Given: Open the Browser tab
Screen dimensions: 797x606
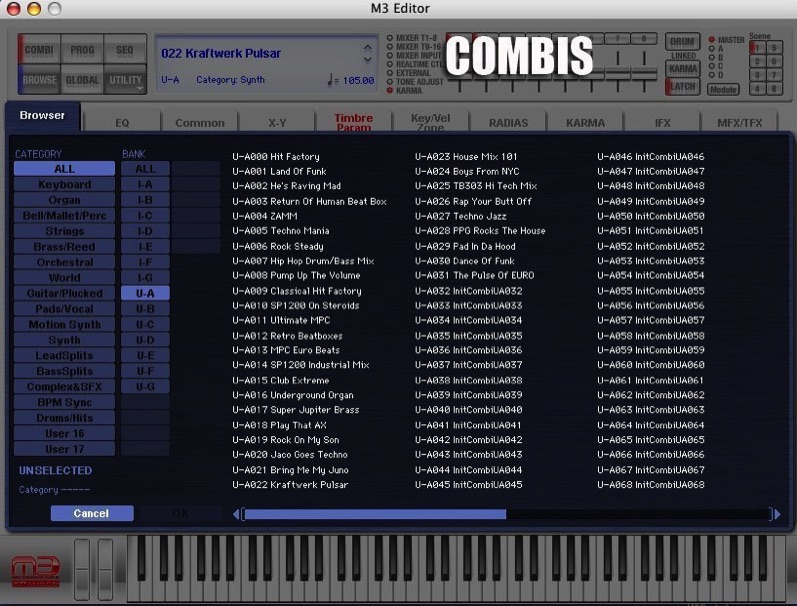Looking at the screenshot, I should pyautogui.click(x=42, y=115).
